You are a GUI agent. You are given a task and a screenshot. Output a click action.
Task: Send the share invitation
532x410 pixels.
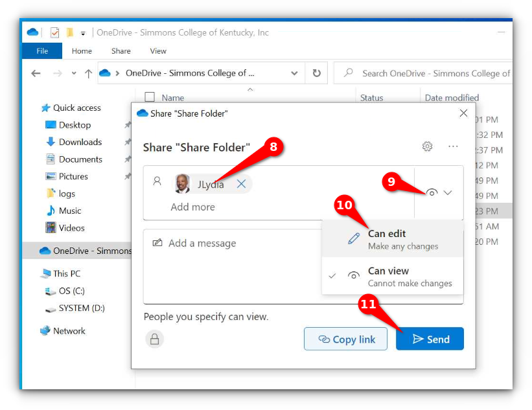tap(430, 339)
